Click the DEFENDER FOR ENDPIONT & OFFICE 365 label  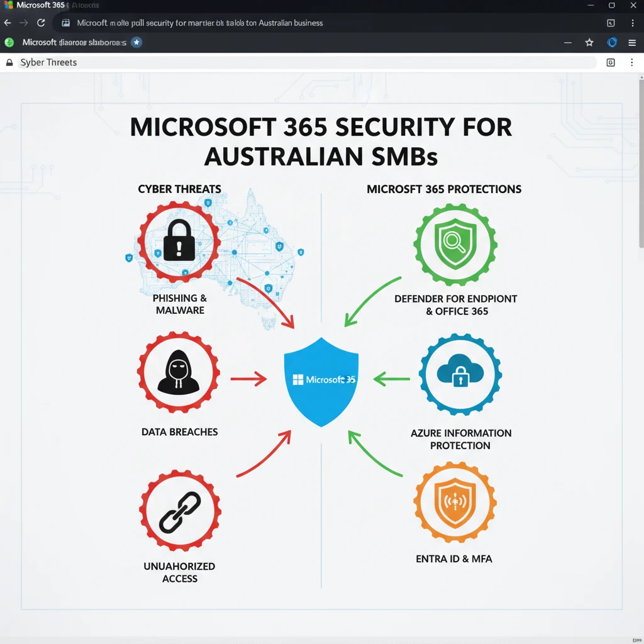(456, 305)
